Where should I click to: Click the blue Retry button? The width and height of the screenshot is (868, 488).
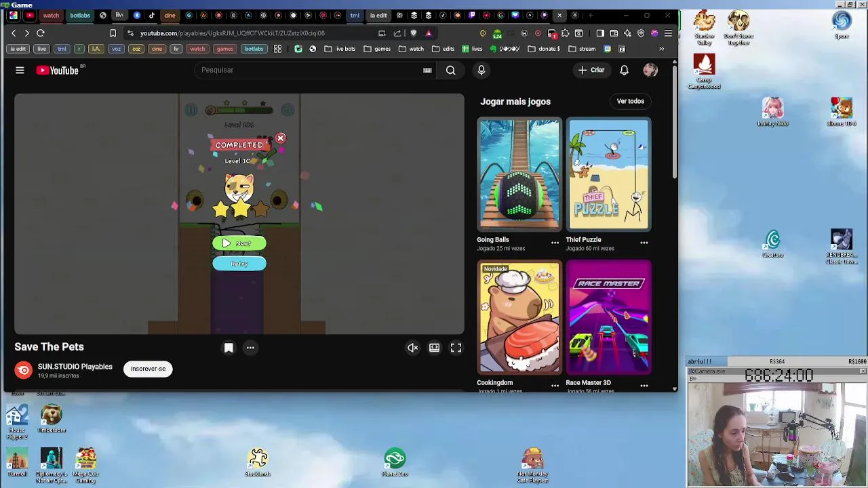(239, 264)
